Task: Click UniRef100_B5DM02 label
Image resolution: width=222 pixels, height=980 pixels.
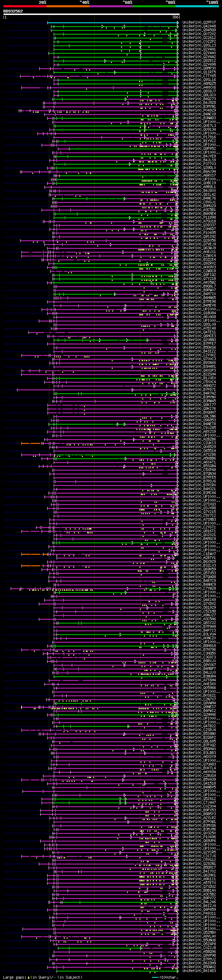Action: [x=199, y=967]
